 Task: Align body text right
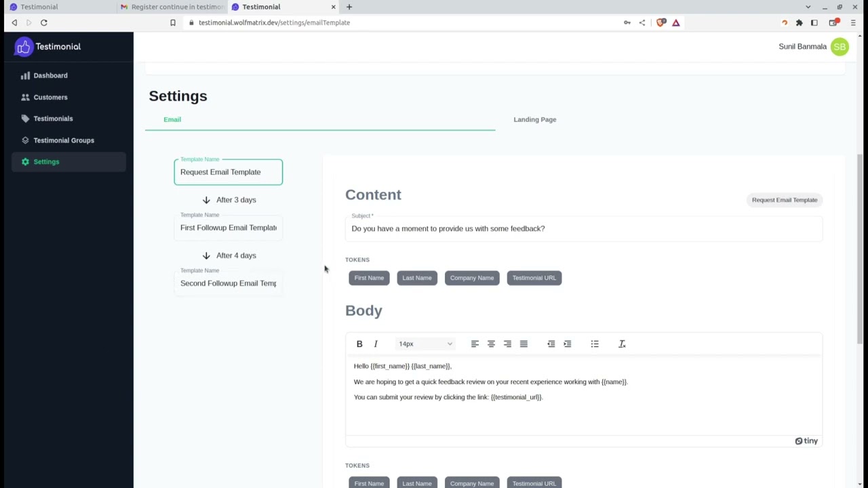point(507,344)
